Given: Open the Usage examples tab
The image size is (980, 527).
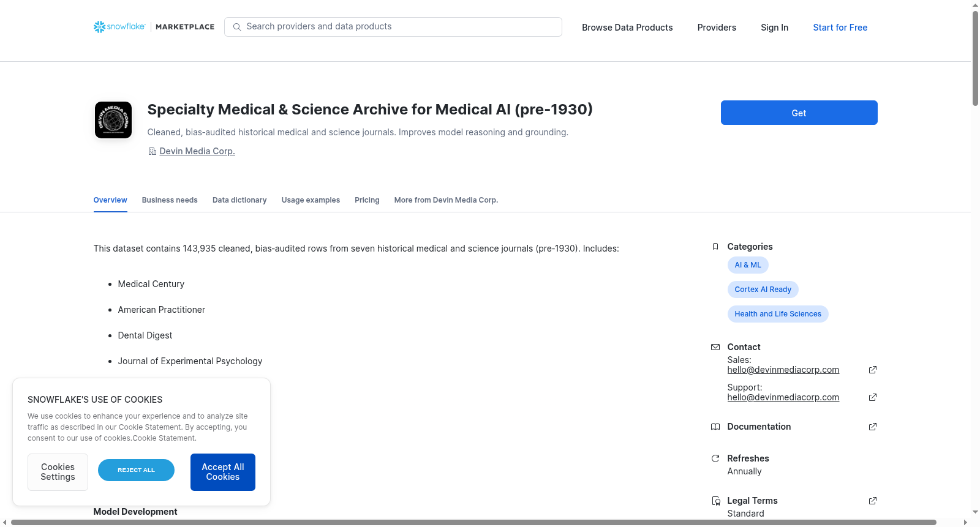Looking at the screenshot, I should coord(311,200).
